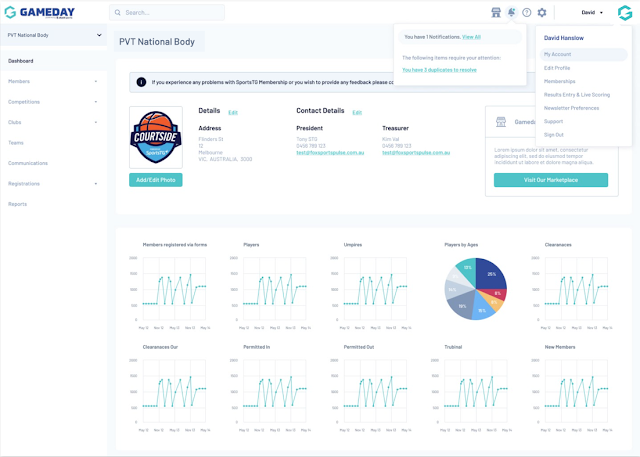Open the settings gear icon
The width and height of the screenshot is (640, 457).
(x=542, y=13)
